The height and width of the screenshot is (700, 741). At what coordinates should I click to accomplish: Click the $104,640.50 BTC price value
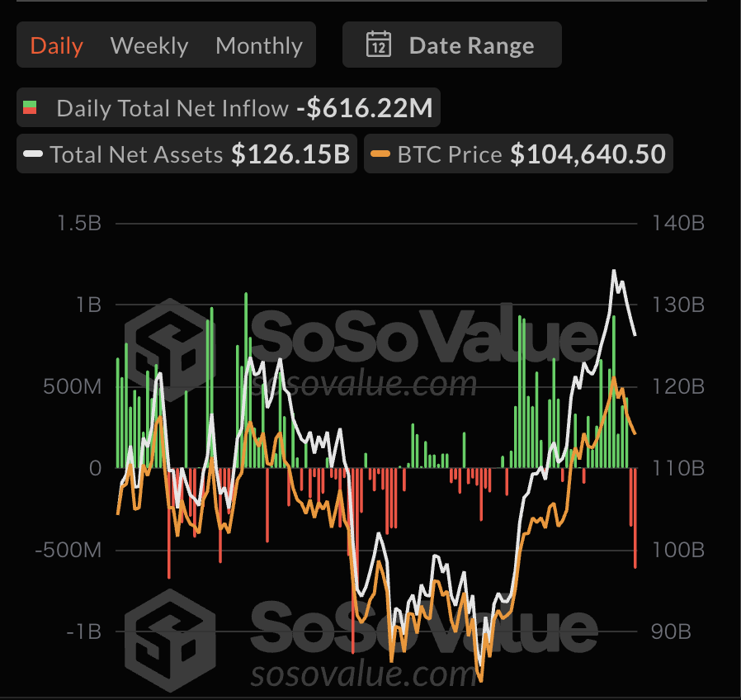coord(588,154)
